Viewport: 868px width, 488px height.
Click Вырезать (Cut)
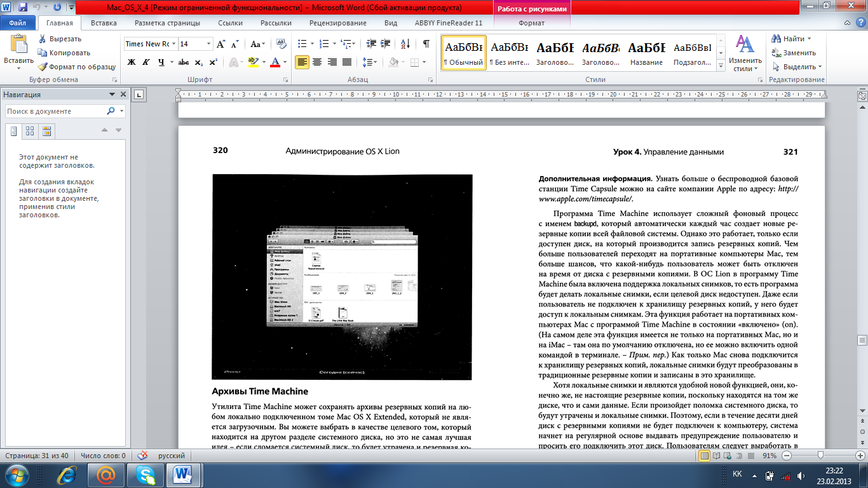click(60, 39)
